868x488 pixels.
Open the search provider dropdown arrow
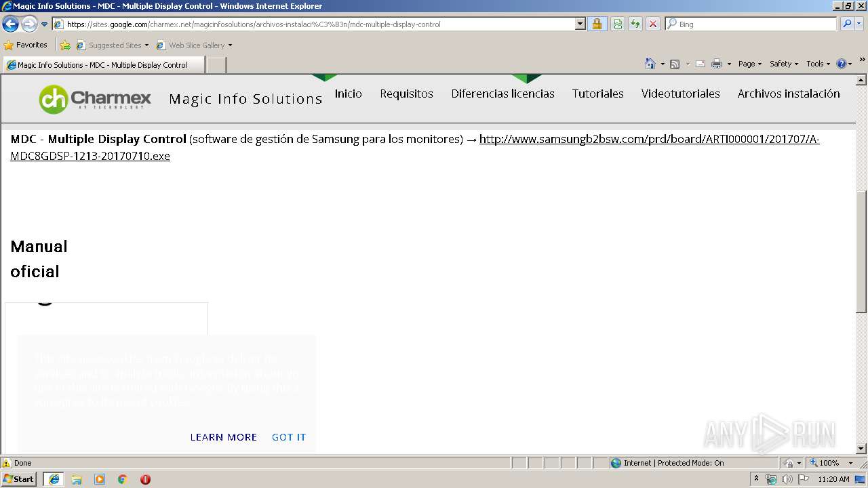pos(860,24)
